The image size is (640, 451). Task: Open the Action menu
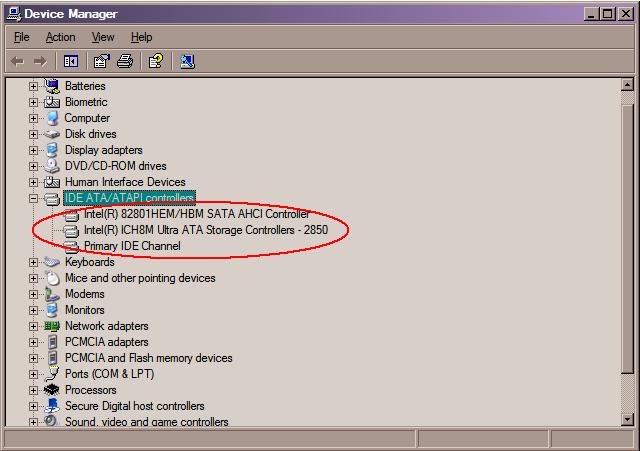(60, 37)
